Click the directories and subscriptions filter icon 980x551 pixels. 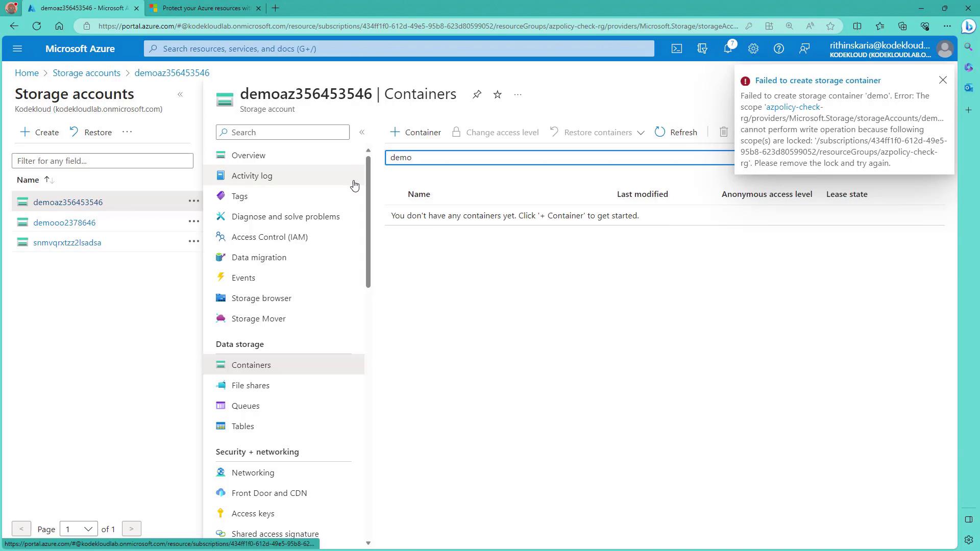tap(702, 49)
